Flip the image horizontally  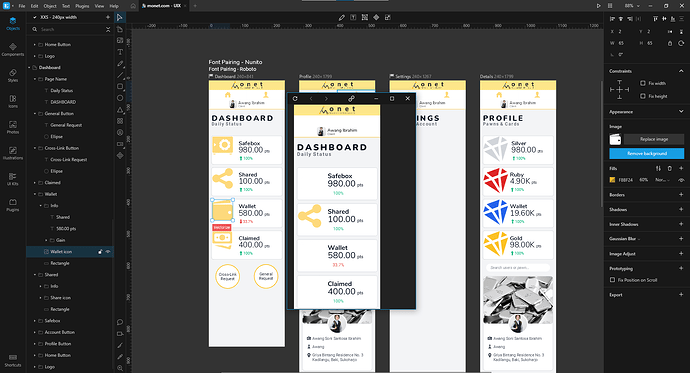pyautogui.click(x=670, y=32)
